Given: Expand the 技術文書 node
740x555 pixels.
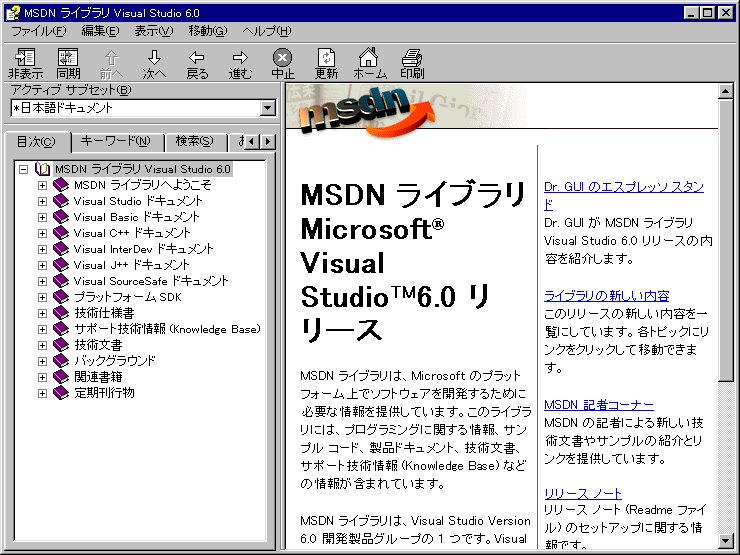Looking at the screenshot, I should (42, 345).
